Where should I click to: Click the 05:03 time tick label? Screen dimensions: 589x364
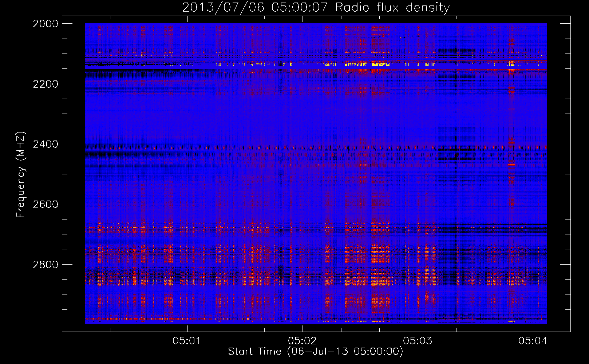point(418,341)
